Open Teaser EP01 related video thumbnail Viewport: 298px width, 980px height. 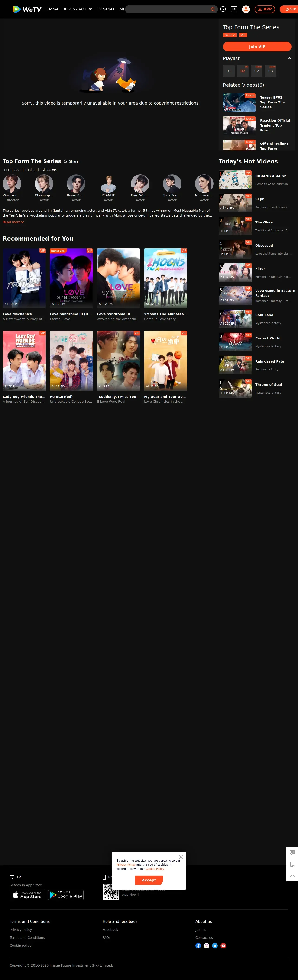click(239, 102)
